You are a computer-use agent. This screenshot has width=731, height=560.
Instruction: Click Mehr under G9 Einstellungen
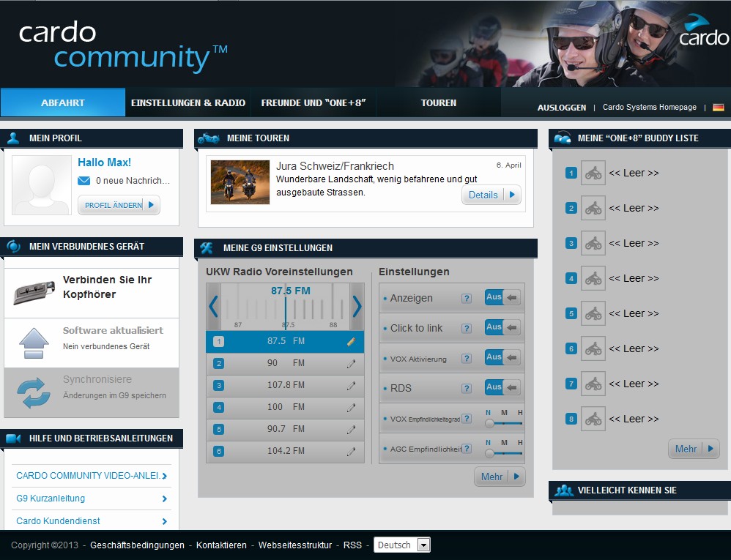500,477
